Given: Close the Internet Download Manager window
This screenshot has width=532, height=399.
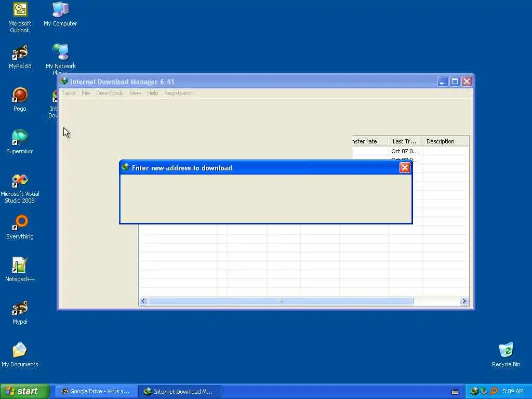Looking at the screenshot, I should [x=467, y=82].
